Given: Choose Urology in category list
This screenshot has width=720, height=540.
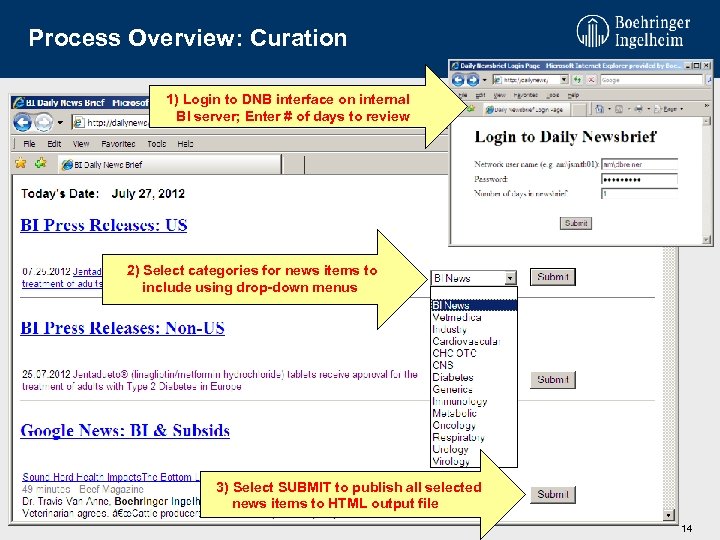Looking at the screenshot, I should point(474,449).
